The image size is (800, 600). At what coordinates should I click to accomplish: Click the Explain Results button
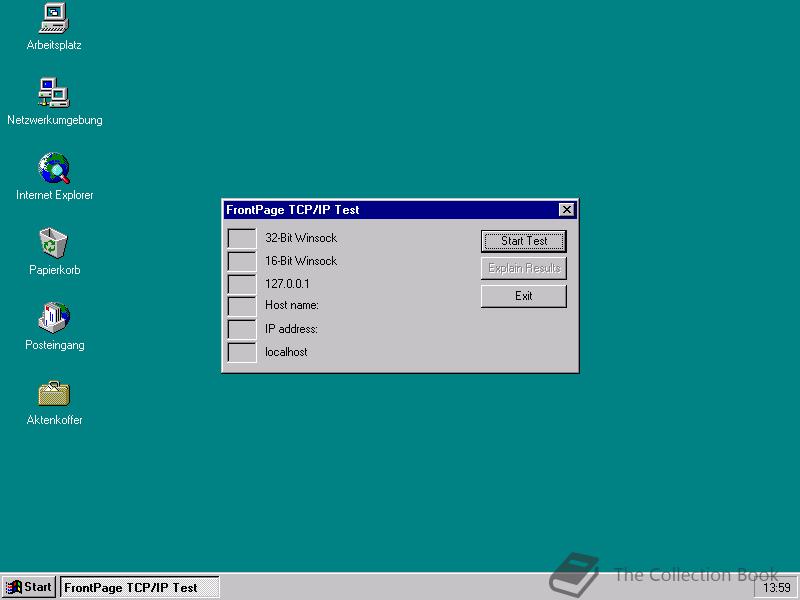[x=523, y=268]
